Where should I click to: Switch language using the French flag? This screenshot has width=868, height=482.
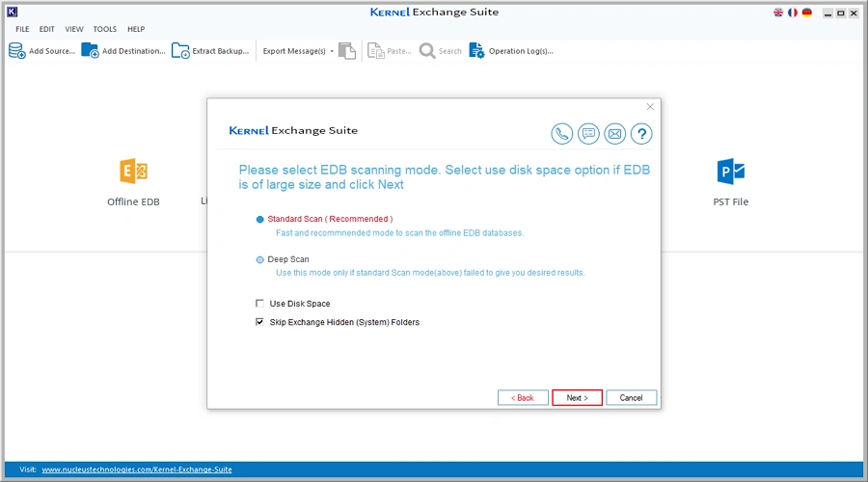click(x=793, y=13)
